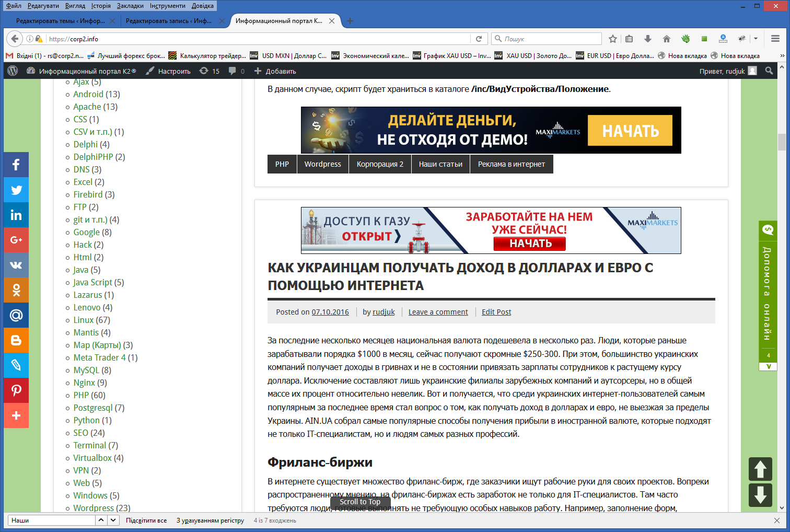Click the 'Настроить' customize link

tap(168, 71)
